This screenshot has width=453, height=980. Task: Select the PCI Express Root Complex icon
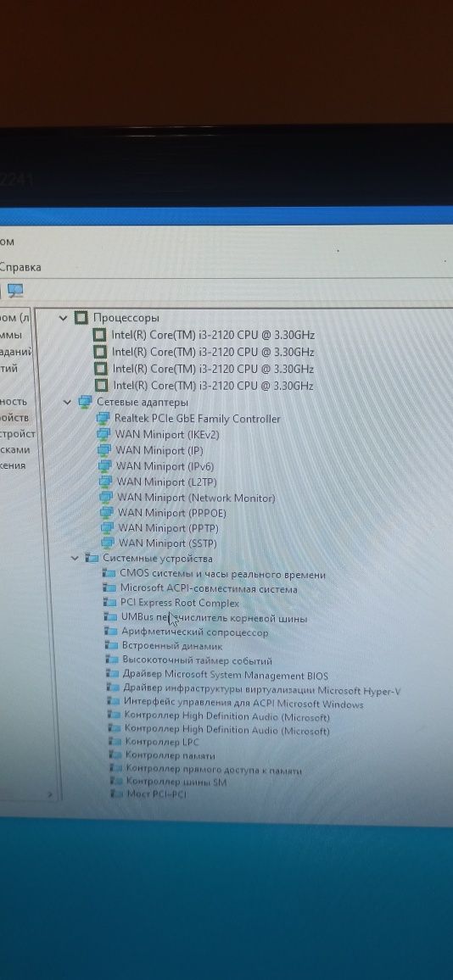coord(110,603)
